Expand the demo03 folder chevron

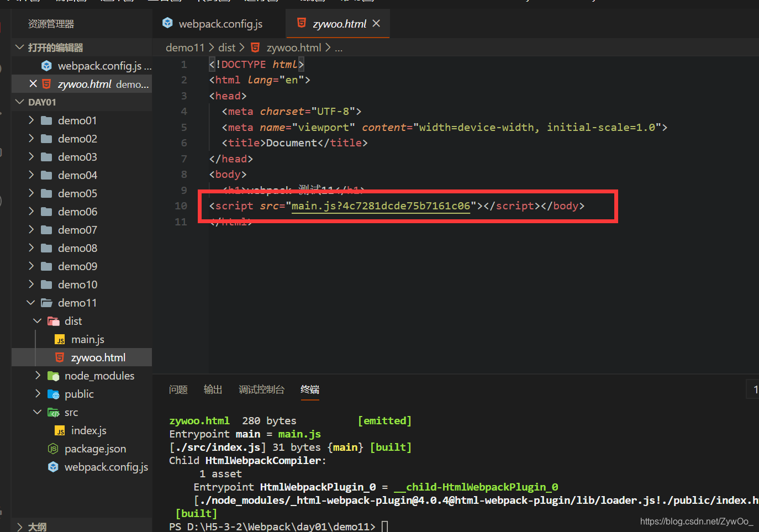click(31, 157)
